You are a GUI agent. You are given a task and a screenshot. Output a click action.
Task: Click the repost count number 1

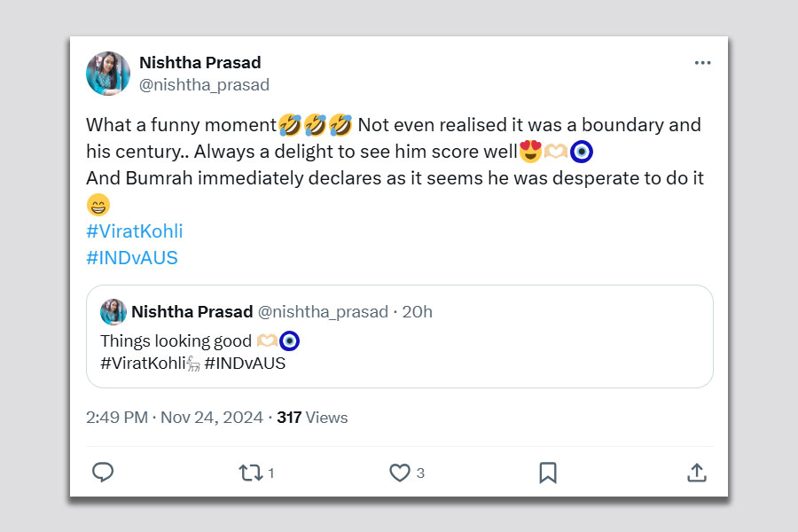270,473
